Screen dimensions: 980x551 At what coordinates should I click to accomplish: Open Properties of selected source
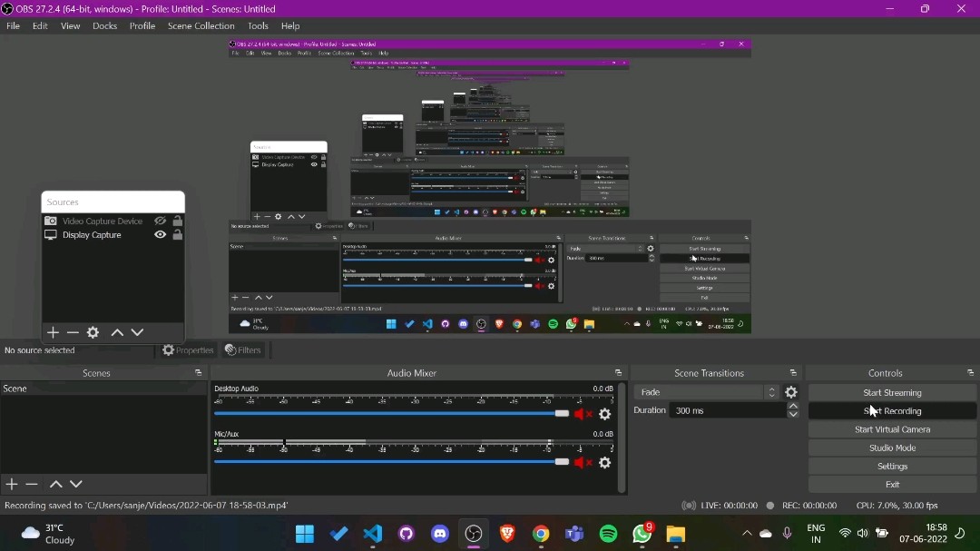(188, 349)
